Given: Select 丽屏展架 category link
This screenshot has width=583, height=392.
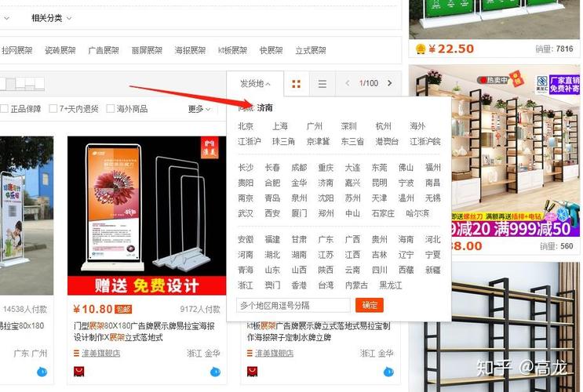Looking at the screenshot, I should 147,50.
